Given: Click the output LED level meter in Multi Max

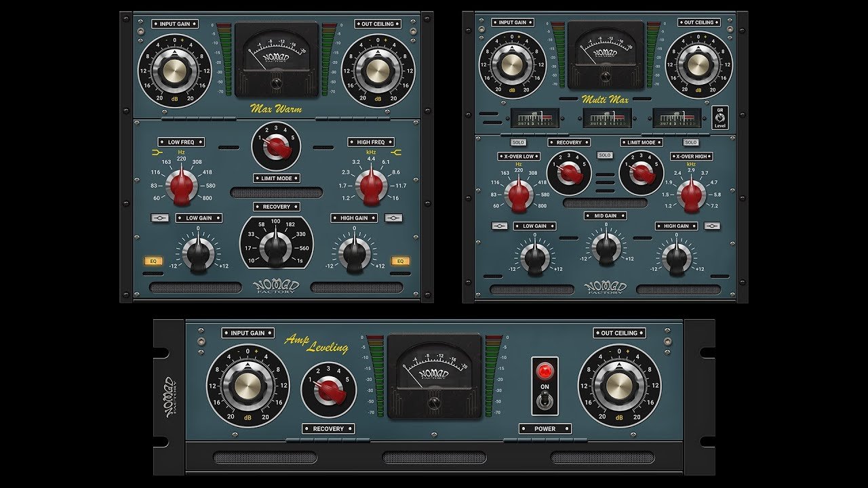Looking at the screenshot, I should pyautogui.click(x=654, y=54).
